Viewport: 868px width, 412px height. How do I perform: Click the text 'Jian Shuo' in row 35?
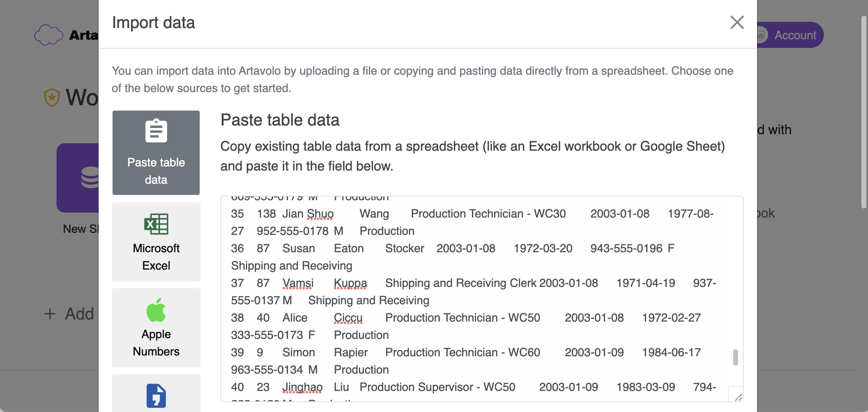308,214
